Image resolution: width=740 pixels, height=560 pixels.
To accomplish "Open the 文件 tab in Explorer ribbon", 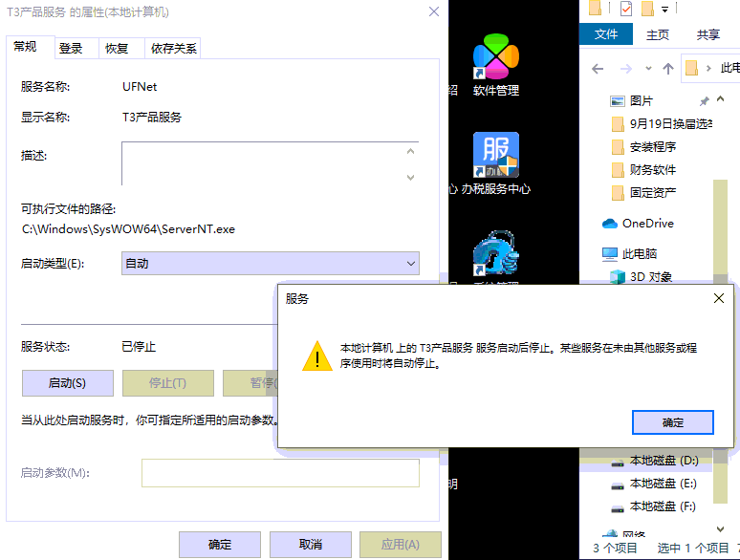I will 606,34.
